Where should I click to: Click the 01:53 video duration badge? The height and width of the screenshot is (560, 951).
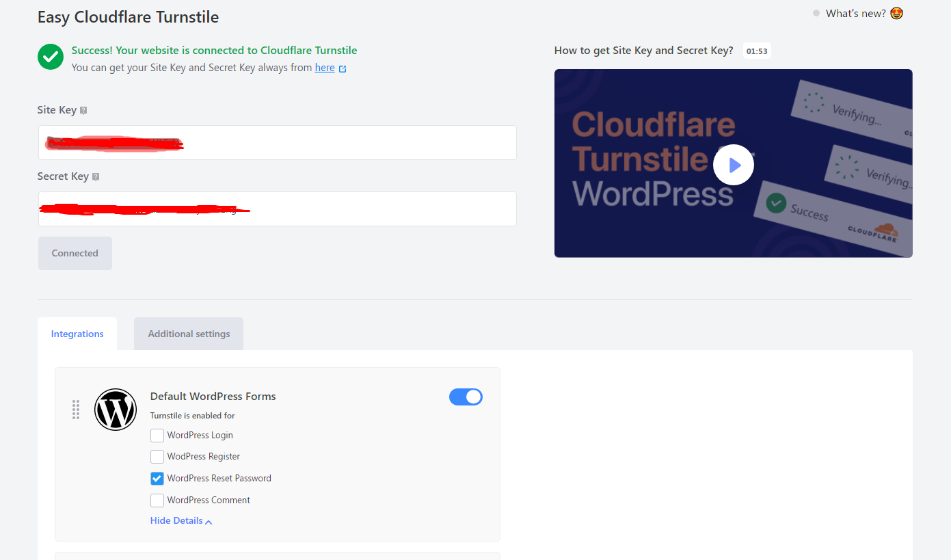(757, 51)
